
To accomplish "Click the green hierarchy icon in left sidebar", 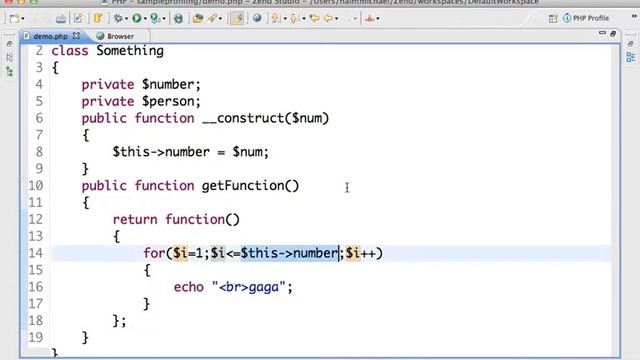I will [9, 72].
